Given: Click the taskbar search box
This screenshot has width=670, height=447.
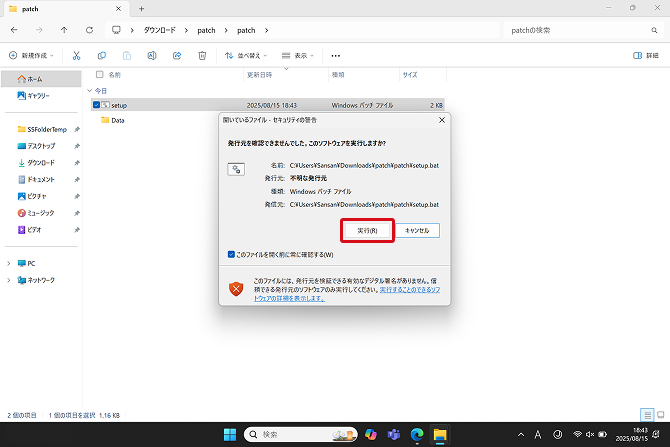Looking at the screenshot, I should 300,435.
